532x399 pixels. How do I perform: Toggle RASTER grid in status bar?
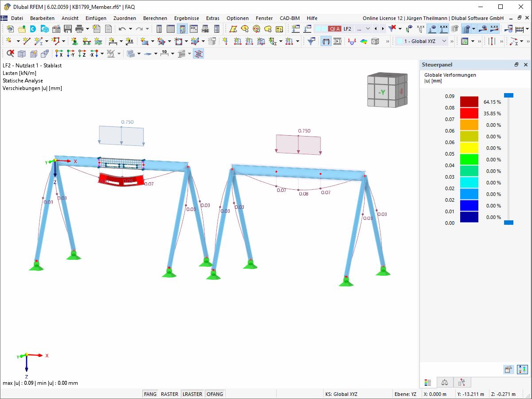169,394
